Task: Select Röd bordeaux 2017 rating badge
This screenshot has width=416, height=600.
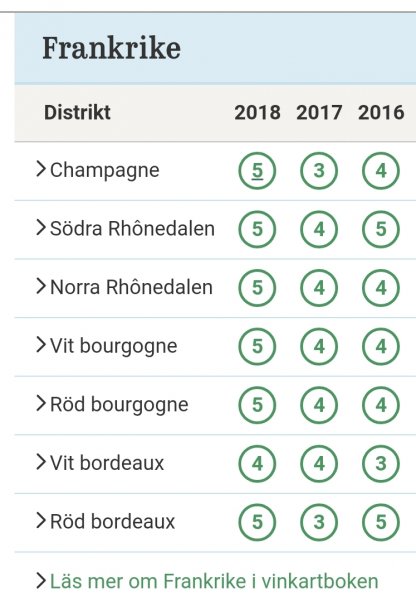Action: coord(319,522)
